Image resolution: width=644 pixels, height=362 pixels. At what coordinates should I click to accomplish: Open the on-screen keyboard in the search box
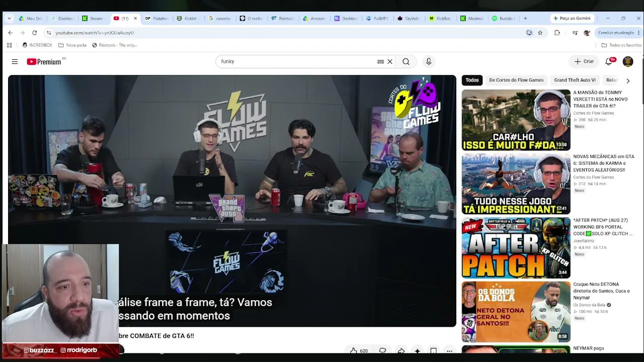(x=381, y=61)
